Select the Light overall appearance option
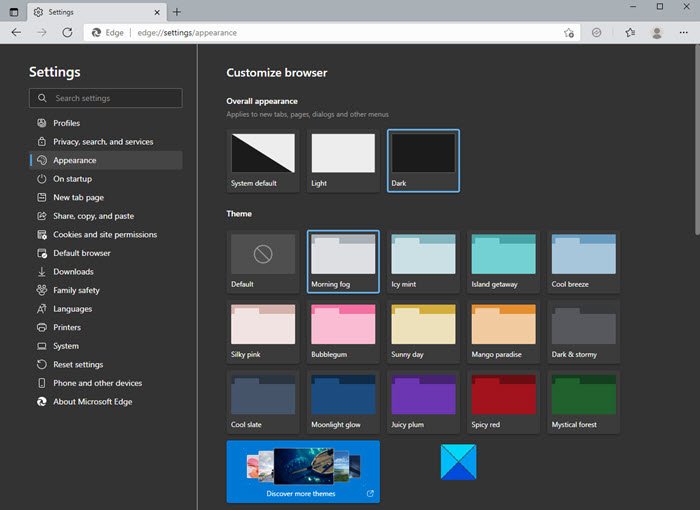Screen dimensions: 700x510 tap(343, 160)
